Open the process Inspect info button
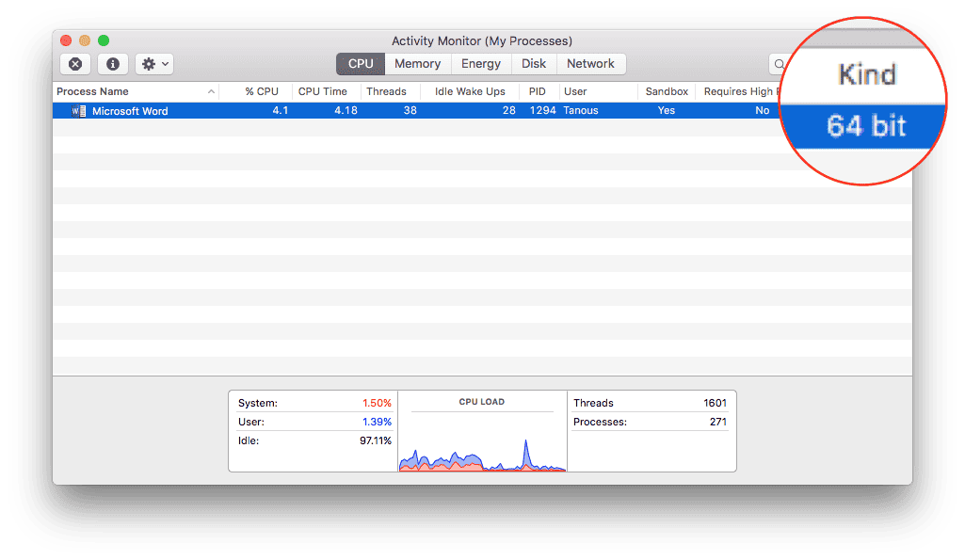The height and width of the screenshot is (560, 965). [x=113, y=64]
